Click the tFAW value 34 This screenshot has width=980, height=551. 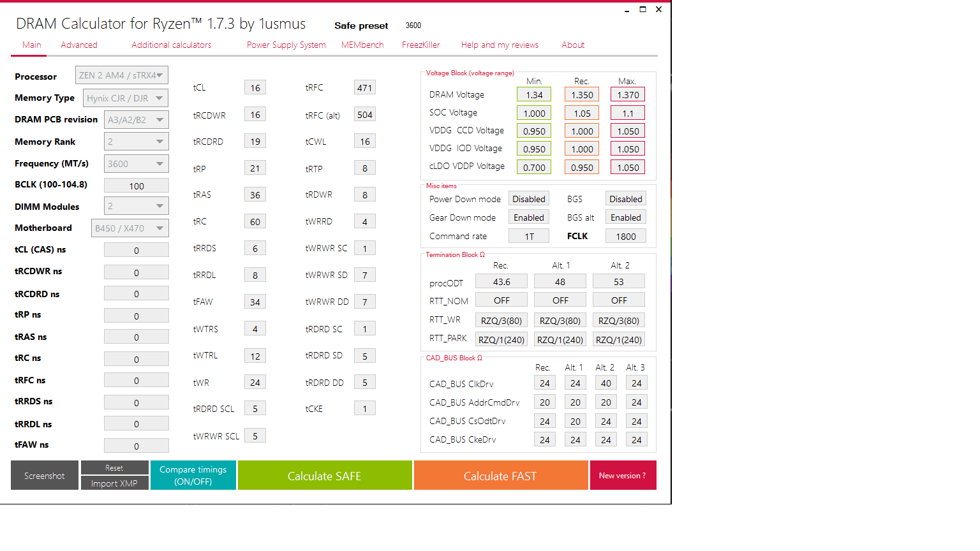[255, 302]
